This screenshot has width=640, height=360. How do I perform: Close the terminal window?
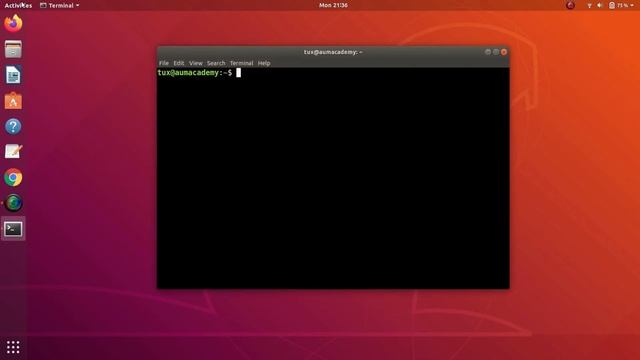pos(504,52)
